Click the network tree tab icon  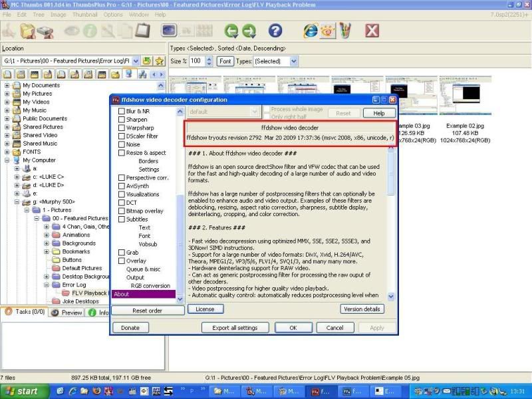[142, 74]
